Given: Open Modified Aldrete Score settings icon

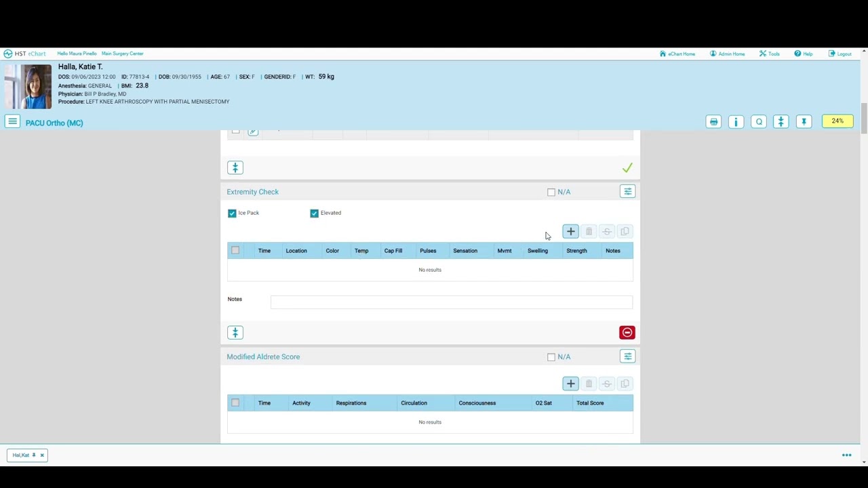Looking at the screenshot, I should (x=627, y=357).
